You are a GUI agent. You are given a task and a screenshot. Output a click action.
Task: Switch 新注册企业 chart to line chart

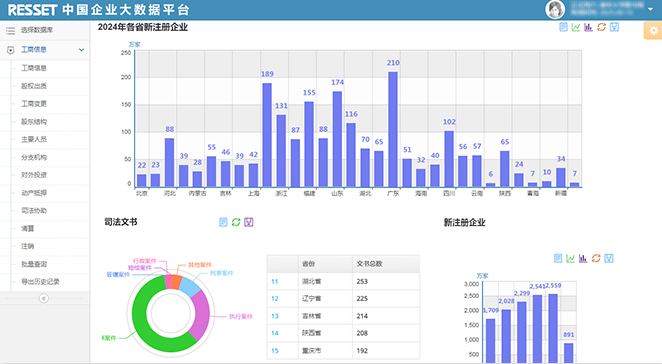(x=570, y=258)
